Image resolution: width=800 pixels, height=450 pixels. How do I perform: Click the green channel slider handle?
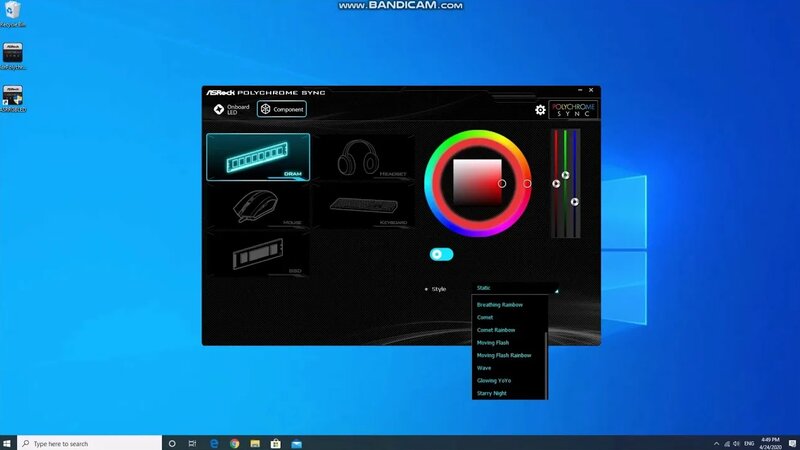point(565,175)
